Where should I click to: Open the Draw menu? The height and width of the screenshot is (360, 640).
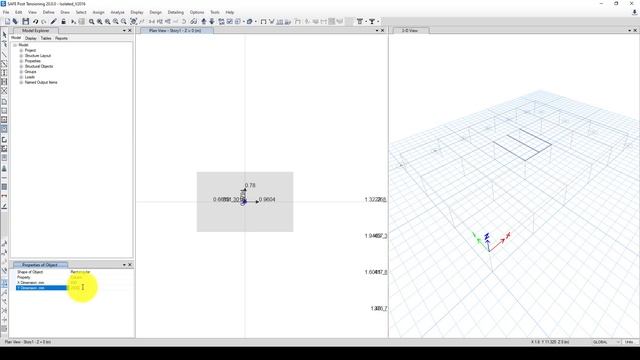pyautogui.click(x=65, y=12)
